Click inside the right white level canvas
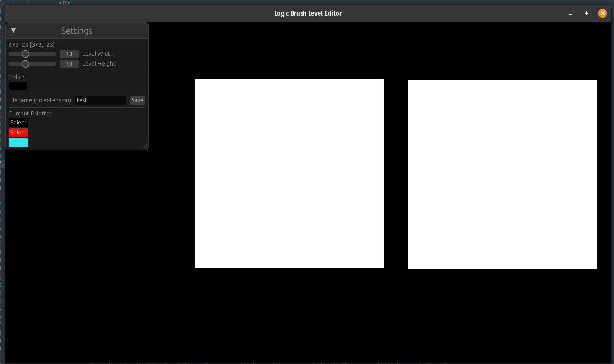This screenshot has width=614, height=364. coord(502,174)
